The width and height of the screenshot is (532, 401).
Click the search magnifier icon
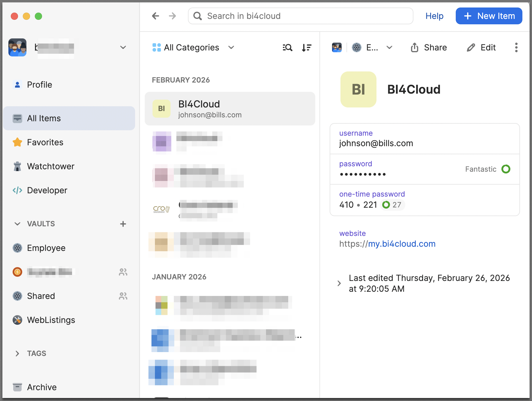(x=198, y=16)
